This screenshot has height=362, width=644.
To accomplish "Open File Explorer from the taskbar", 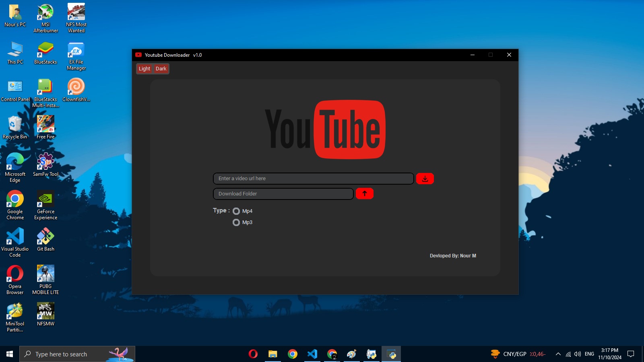I will [x=273, y=354].
